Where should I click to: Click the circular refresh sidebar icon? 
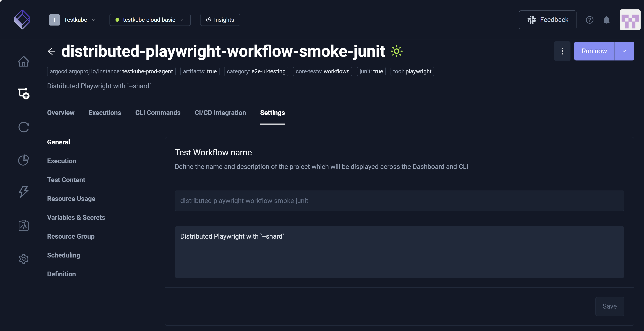click(23, 127)
